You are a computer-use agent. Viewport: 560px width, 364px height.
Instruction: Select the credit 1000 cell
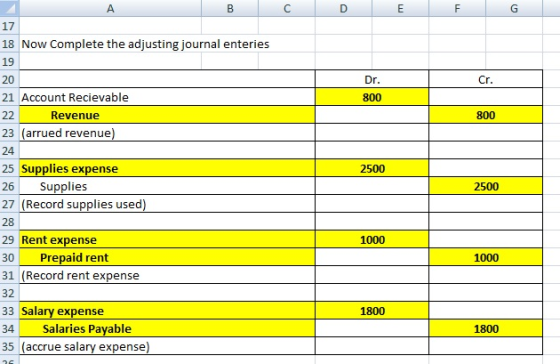[x=485, y=257]
